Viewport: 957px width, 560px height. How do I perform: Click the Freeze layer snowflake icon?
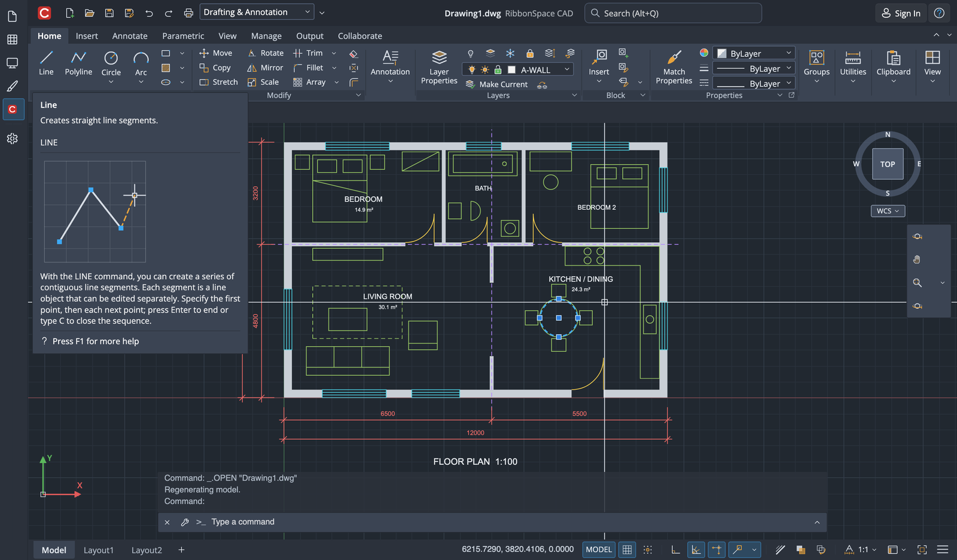click(x=510, y=53)
